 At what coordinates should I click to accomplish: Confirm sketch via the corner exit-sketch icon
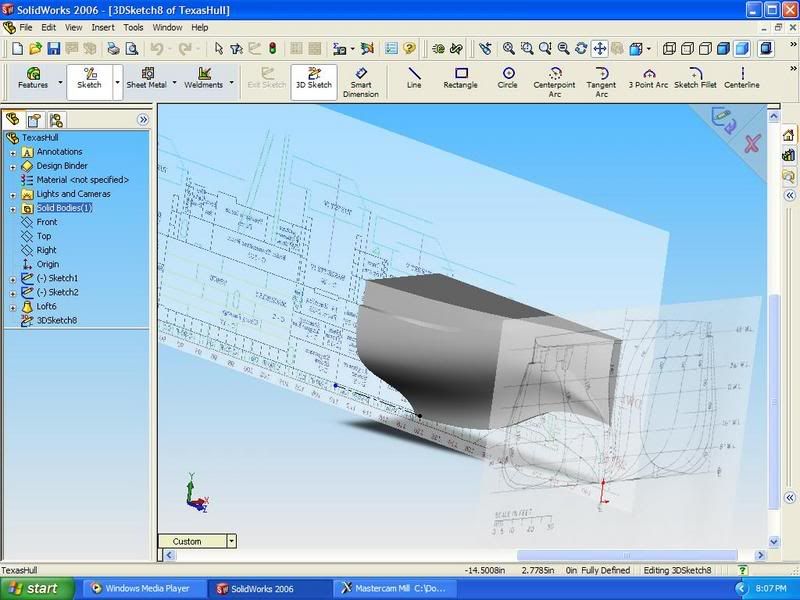[x=723, y=120]
